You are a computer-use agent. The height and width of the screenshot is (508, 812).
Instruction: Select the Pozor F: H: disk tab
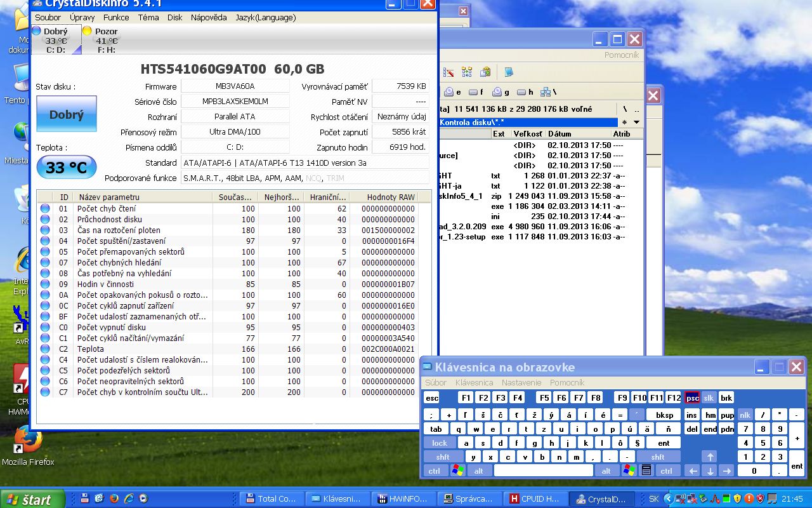(x=107, y=40)
